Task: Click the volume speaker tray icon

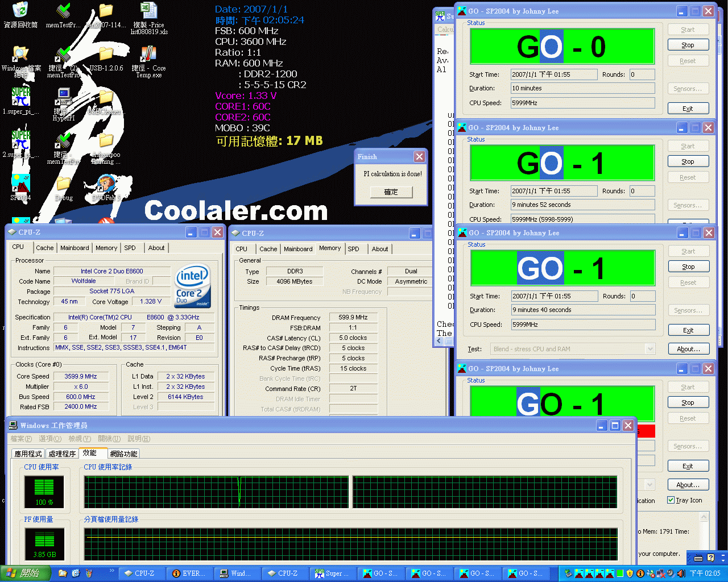Action: 681,573
